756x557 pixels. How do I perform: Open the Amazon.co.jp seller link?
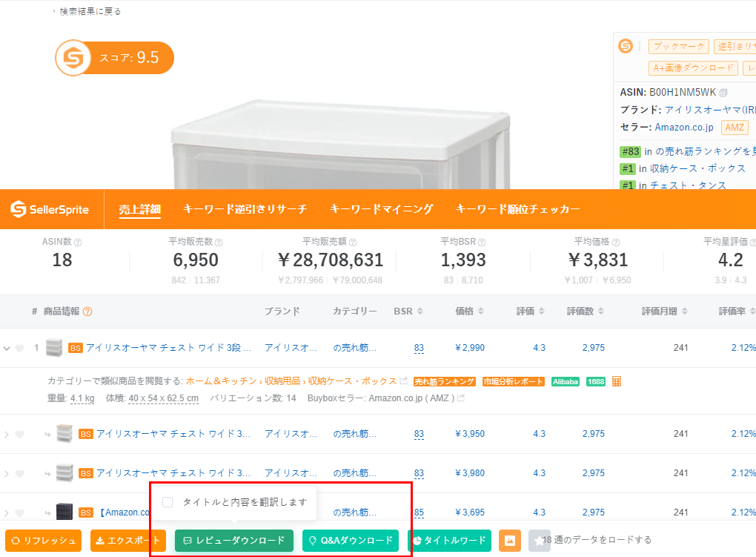click(x=684, y=127)
